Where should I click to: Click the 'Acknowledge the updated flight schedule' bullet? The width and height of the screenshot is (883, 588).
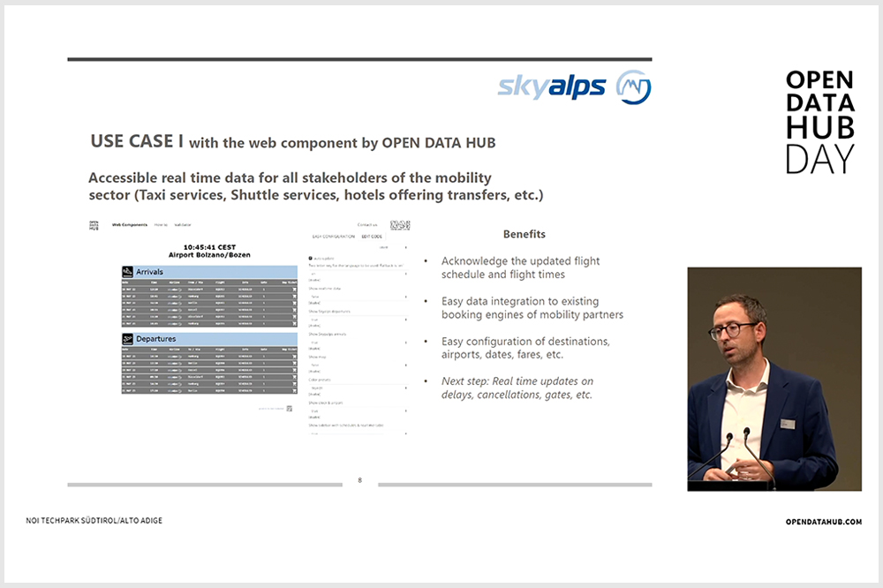(520, 268)
